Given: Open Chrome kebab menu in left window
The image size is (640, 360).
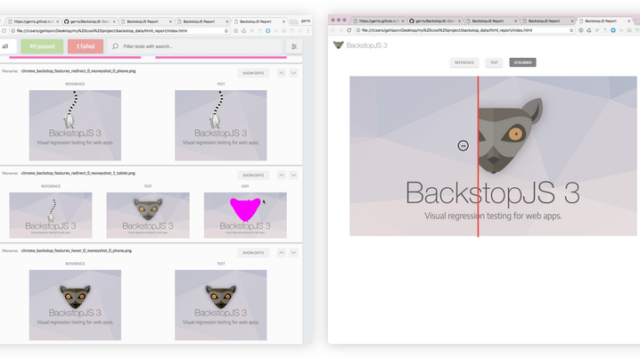Looking at the screenshot, I should click(x=308, y=31).
